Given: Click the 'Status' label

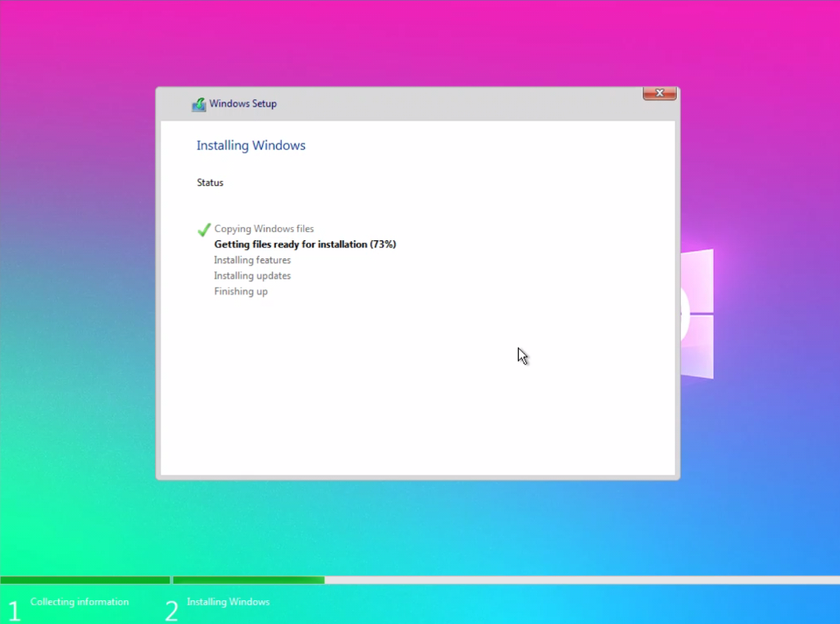Looking at the screenshot, I should (210, 183).
